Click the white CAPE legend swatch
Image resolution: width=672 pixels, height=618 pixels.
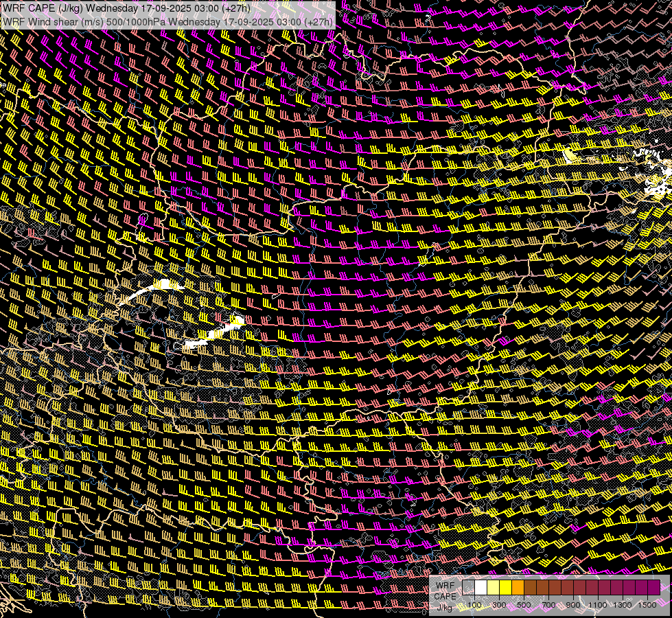tap(481, 587)
